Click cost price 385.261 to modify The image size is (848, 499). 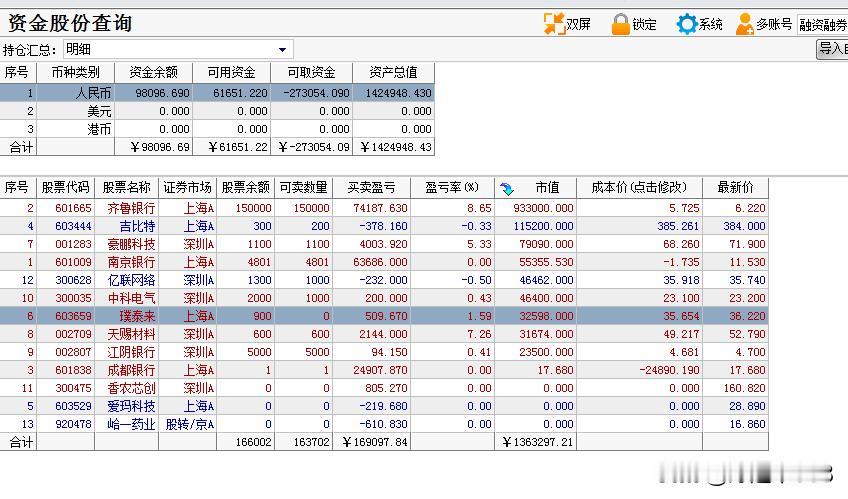click(678, 226)
